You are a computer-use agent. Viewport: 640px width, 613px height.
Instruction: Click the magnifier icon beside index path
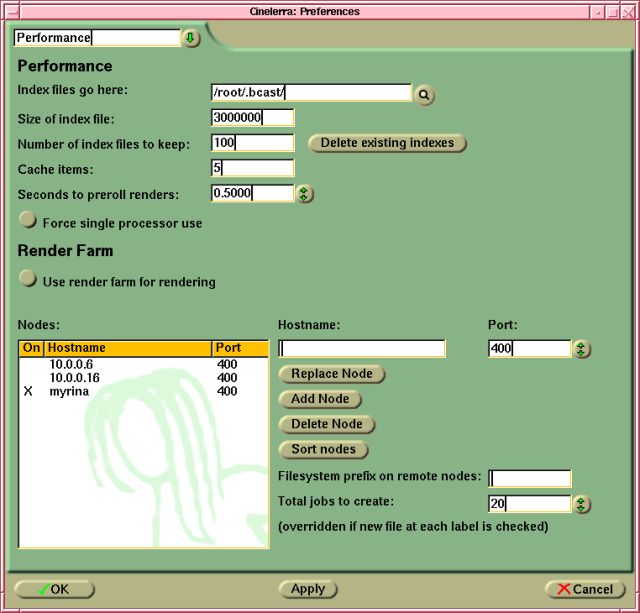[x=425, y=95]
